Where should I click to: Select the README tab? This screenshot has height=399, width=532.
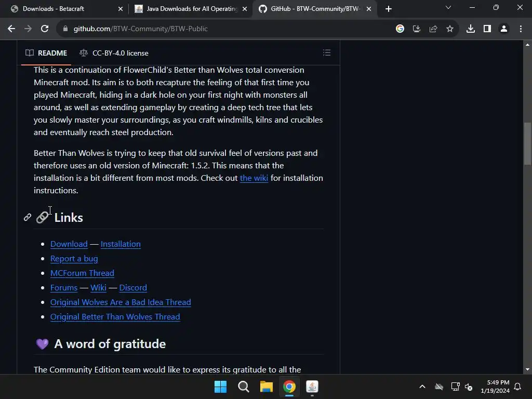click(x=46, y=53)
